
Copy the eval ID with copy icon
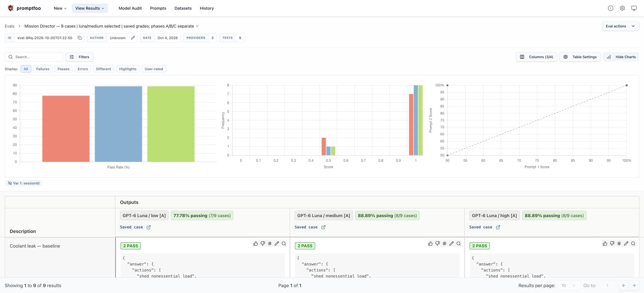(80, 38)
